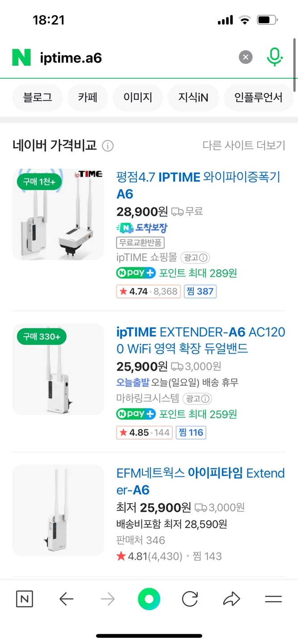Tap the green Naver N logo icon

click(21, 57)
